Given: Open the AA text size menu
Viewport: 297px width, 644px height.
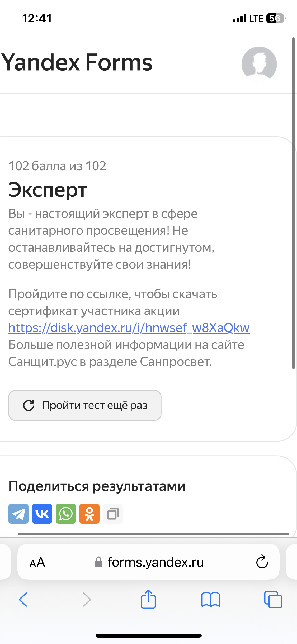Looking at the screenshot, I should point(37,562).
